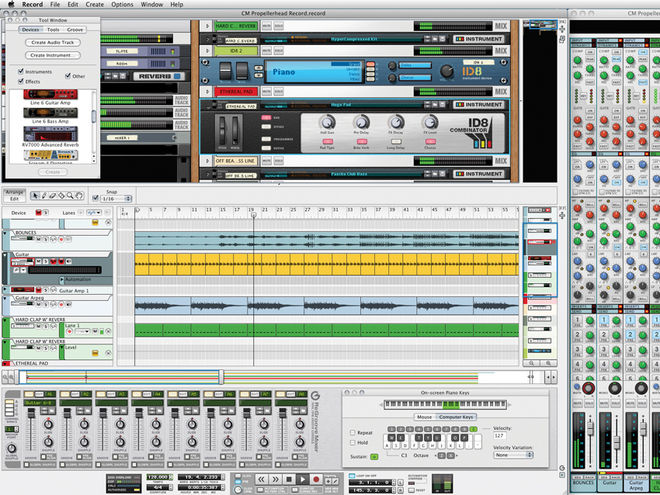Collapse the Guitar Arpeg track
The width and height of the screenshot is (660, 495).
(5, 298)
